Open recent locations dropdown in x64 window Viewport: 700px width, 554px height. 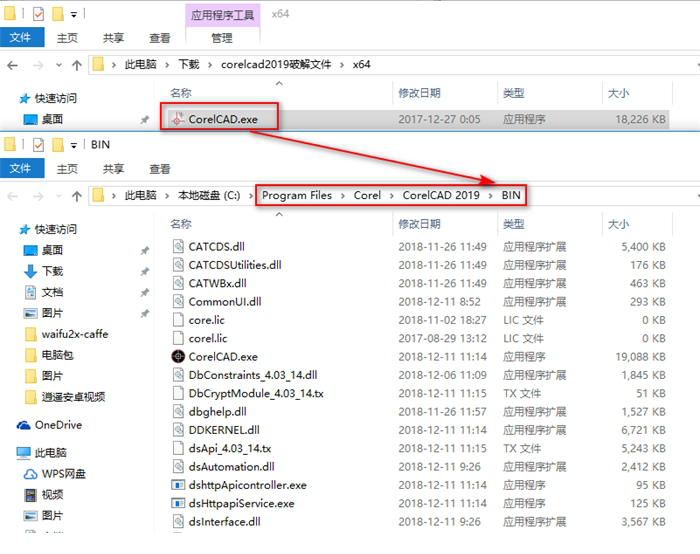coord(58,65)
